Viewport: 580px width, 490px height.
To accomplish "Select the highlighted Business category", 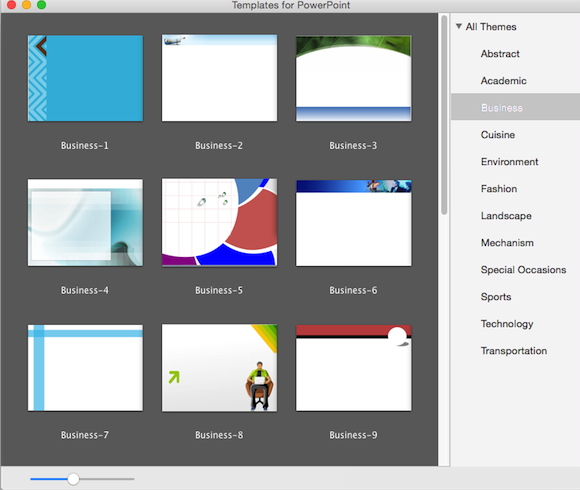I will coord(515,107).
